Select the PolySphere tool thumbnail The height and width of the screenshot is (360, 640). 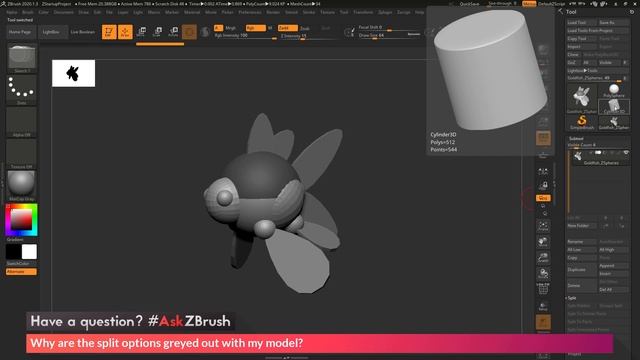614,91
